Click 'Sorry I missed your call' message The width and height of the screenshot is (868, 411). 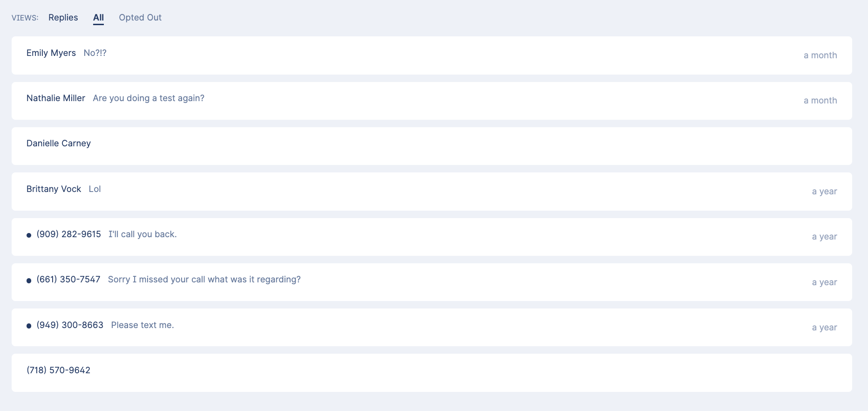204,280
